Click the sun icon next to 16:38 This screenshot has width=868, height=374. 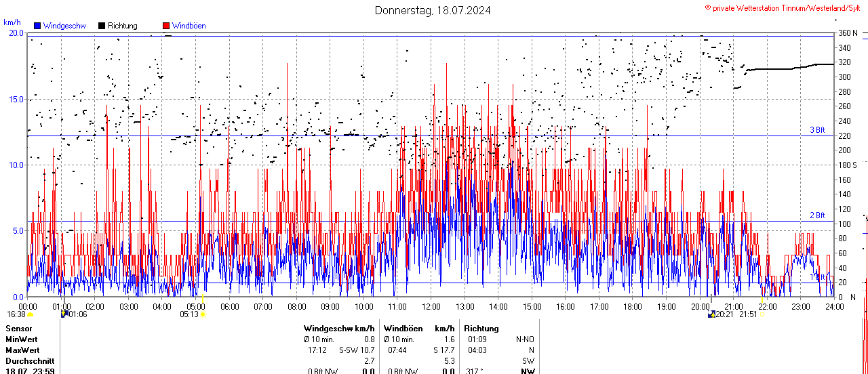31,314
